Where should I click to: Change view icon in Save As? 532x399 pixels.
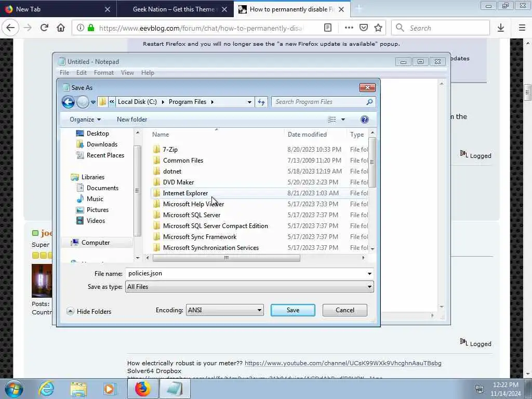point(332,119)
